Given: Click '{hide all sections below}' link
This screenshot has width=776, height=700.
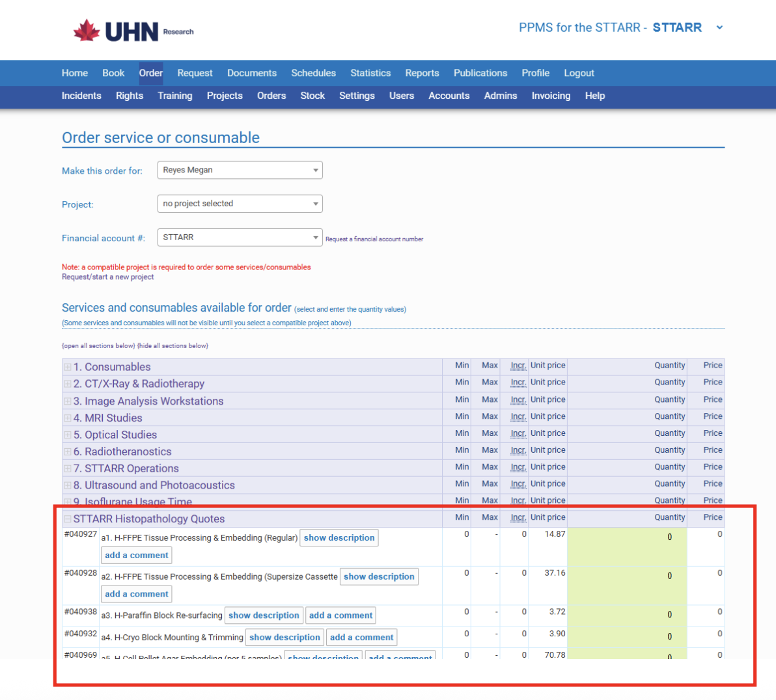Looking at the screenshot, I should click(173, 346).
